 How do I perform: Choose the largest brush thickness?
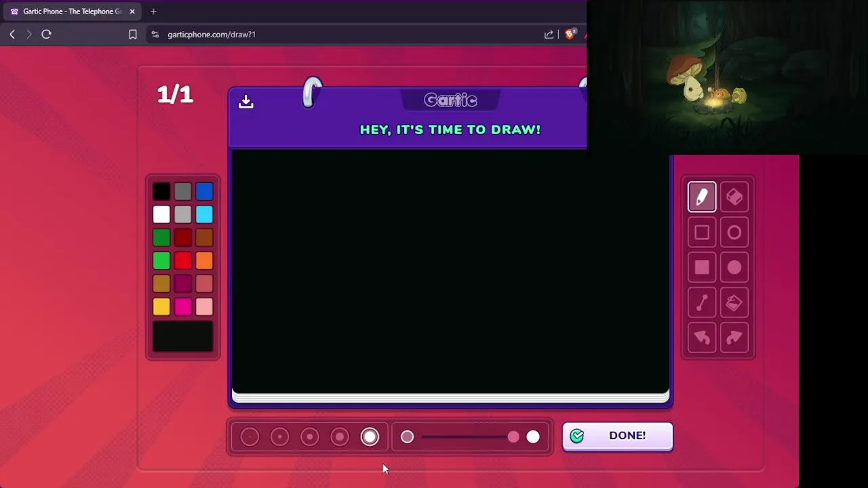370,437
